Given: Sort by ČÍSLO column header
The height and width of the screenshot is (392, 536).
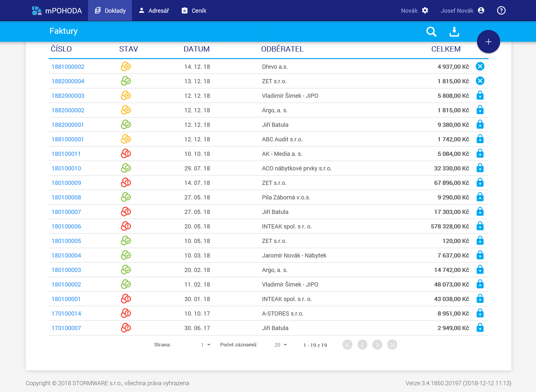Looking at the screenshot, I should [61, 49].
